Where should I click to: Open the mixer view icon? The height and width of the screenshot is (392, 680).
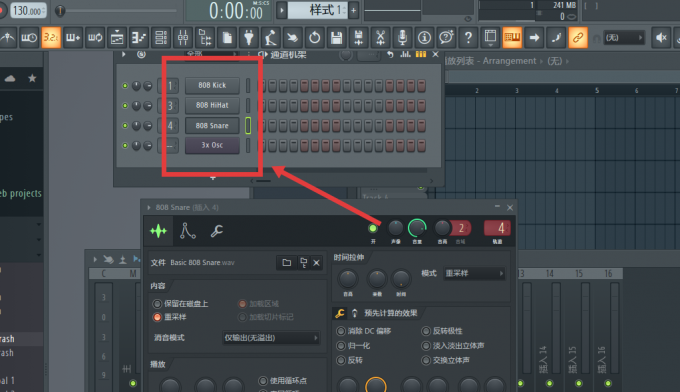183,38
